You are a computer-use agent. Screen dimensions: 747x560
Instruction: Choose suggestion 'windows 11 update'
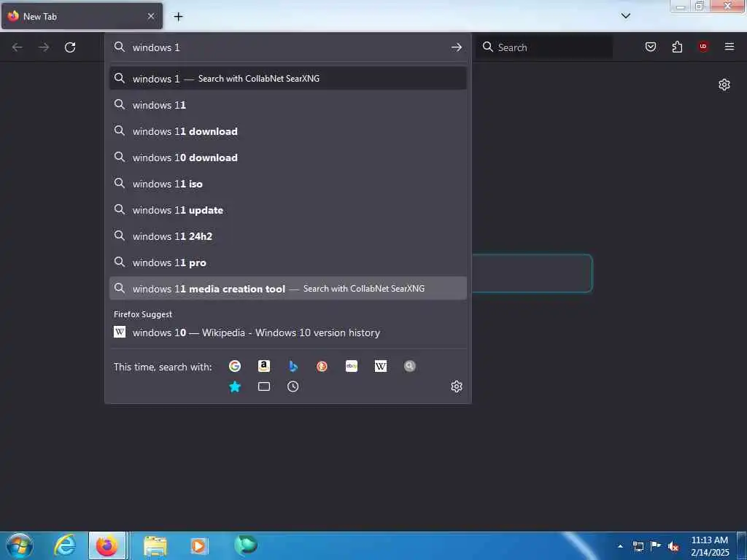[x=287, y=209]
